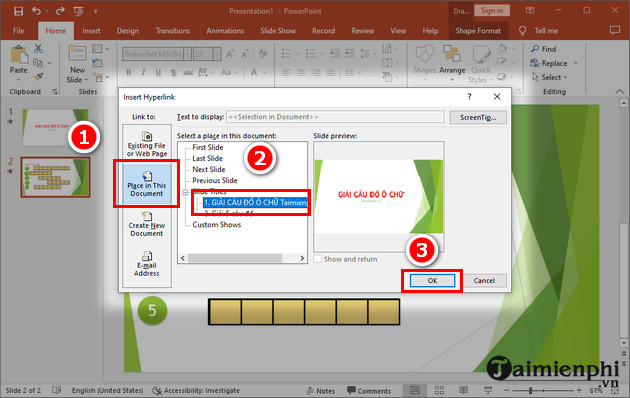Toggle Bold formatting
The width and height of the screenshot is (630, 398).
click(129, 73)
